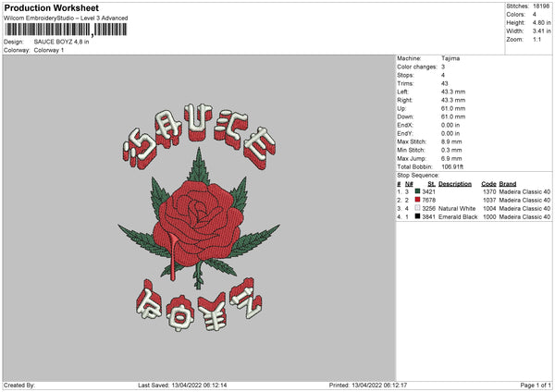Click the Emerald Black thread color swatch
Screen dimensions: 555x392
tap(418, 216)
